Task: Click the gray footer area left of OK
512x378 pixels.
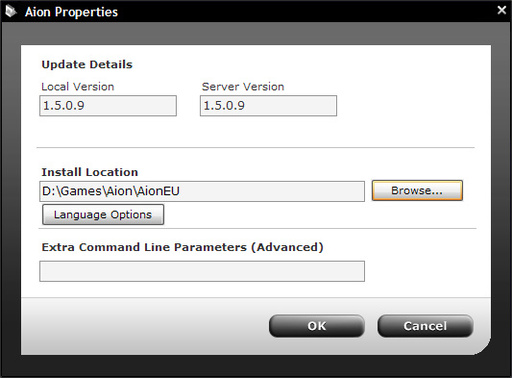Action: [143, 326]
